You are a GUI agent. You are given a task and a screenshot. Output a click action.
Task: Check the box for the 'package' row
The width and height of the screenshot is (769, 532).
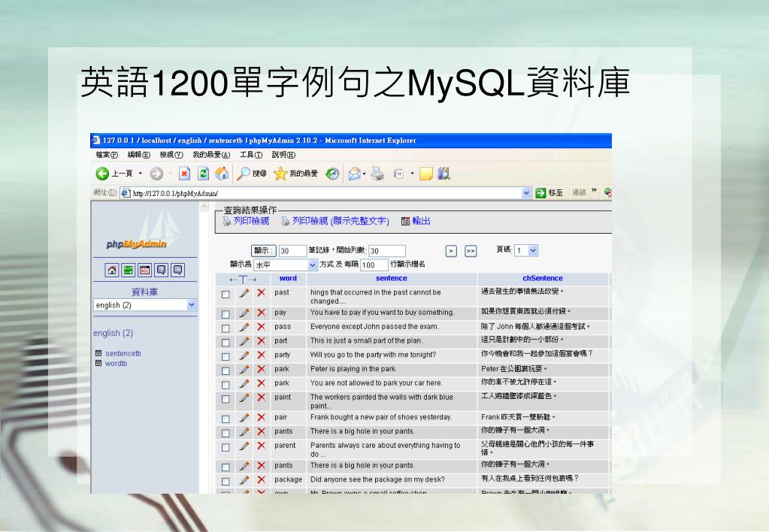(x=226, y=481)
